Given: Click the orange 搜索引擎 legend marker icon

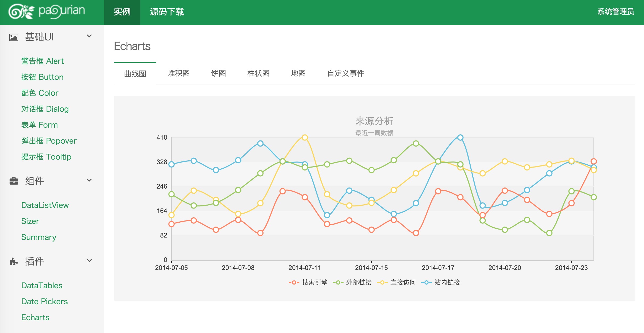Looking at the screenshot, I should click(x=294, y=282).
